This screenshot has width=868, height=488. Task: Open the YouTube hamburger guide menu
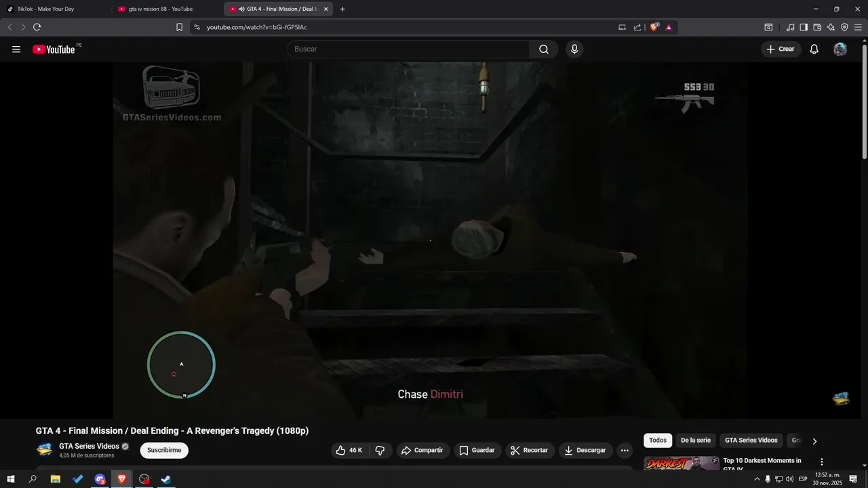click(x=16, y=49)
